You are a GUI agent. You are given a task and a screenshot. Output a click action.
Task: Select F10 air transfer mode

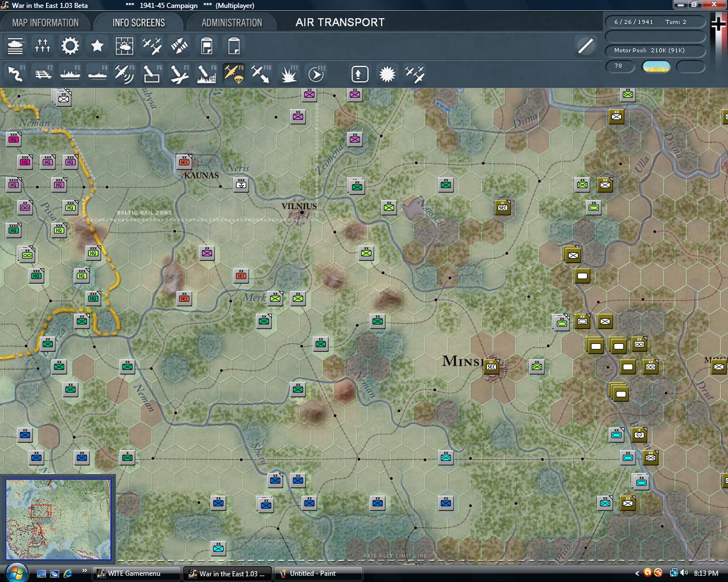click(x=261, y=74)
